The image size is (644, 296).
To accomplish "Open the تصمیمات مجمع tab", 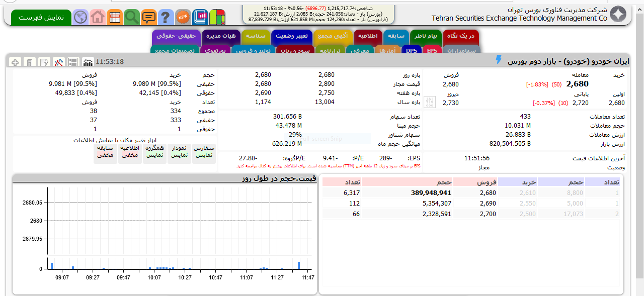I will pos(175,50).
